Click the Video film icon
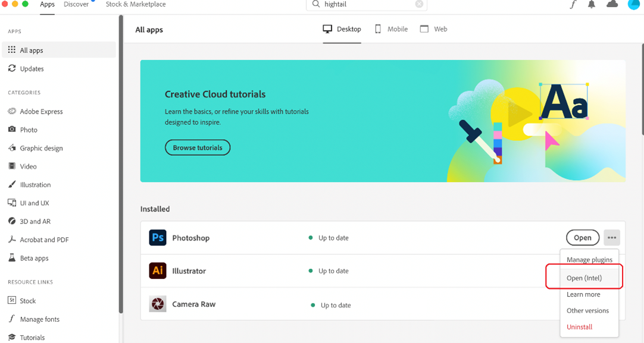This screenshot has height=343, width=644. pyautogui.click(x=12, y=166)
